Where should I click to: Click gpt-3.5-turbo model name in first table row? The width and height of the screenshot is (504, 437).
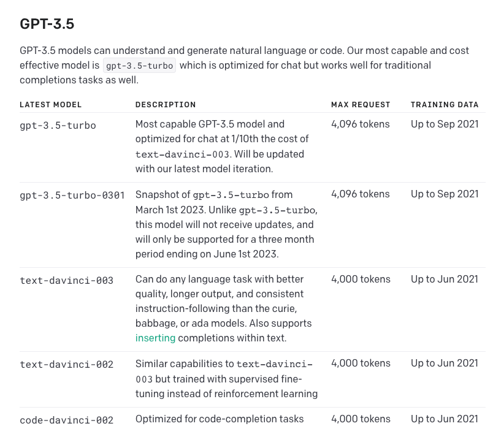(58, 125)
